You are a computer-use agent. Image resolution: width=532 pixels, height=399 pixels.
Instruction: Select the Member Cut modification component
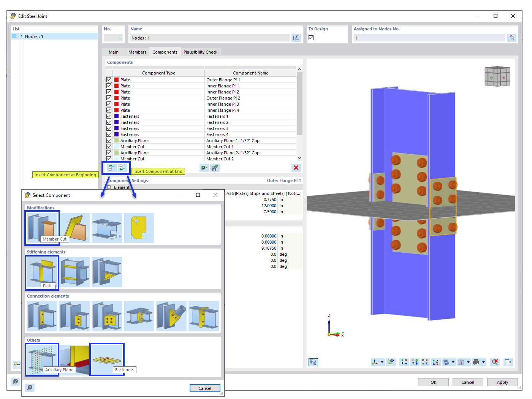pos(42,227)
